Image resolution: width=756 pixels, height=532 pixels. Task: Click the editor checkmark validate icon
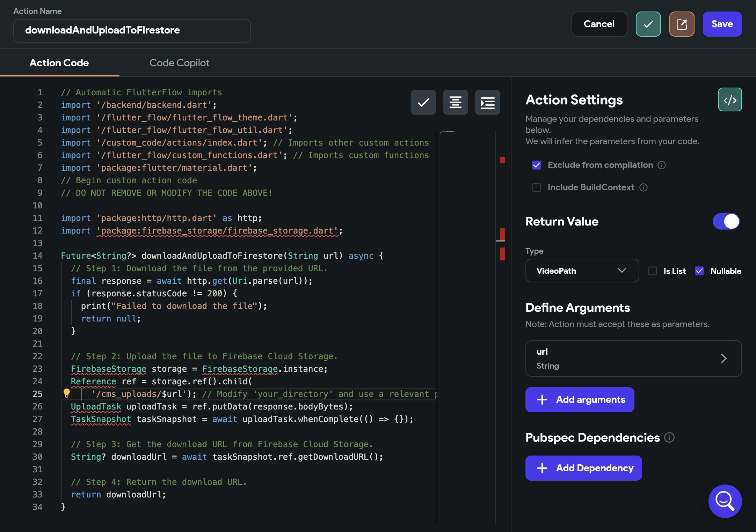423,102
